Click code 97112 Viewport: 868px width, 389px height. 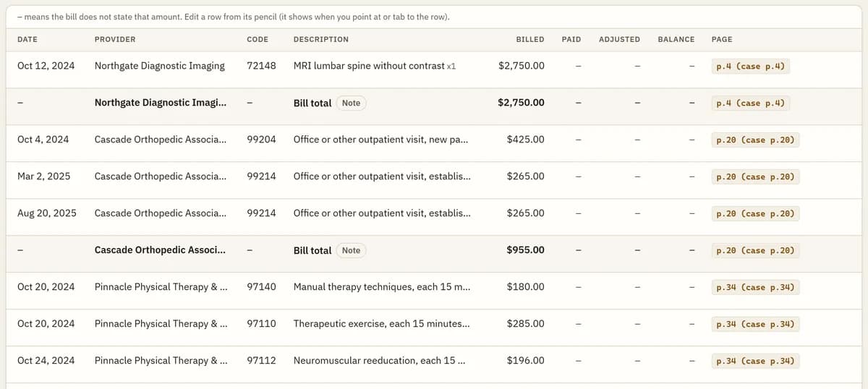click(261, 360)
